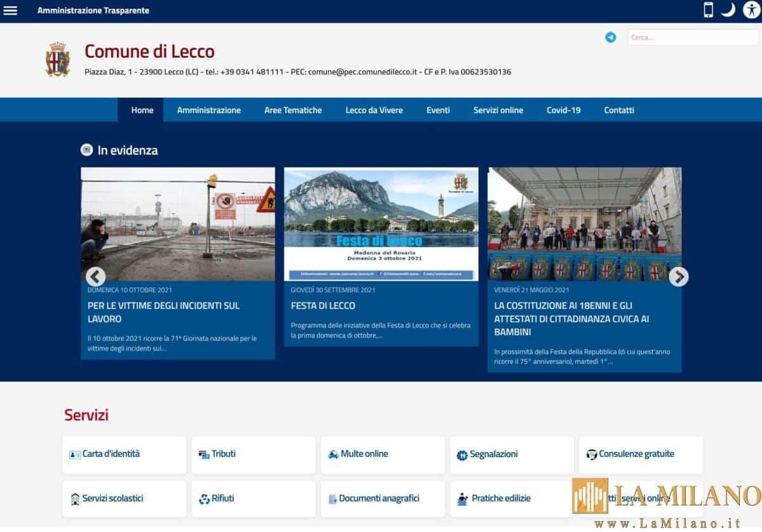Expand the Lecco da Vivere menu
The image size is (762, 532).
374,110
